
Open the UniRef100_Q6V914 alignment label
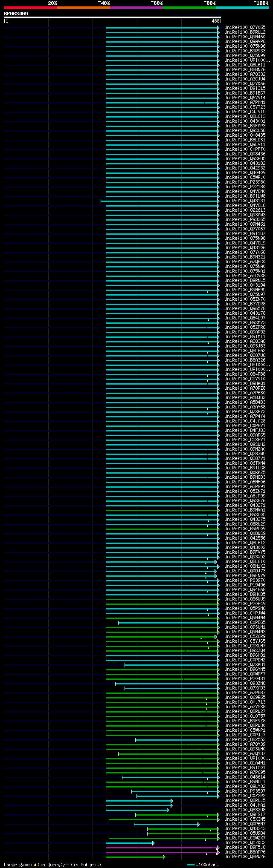click(x=245, y=98)
